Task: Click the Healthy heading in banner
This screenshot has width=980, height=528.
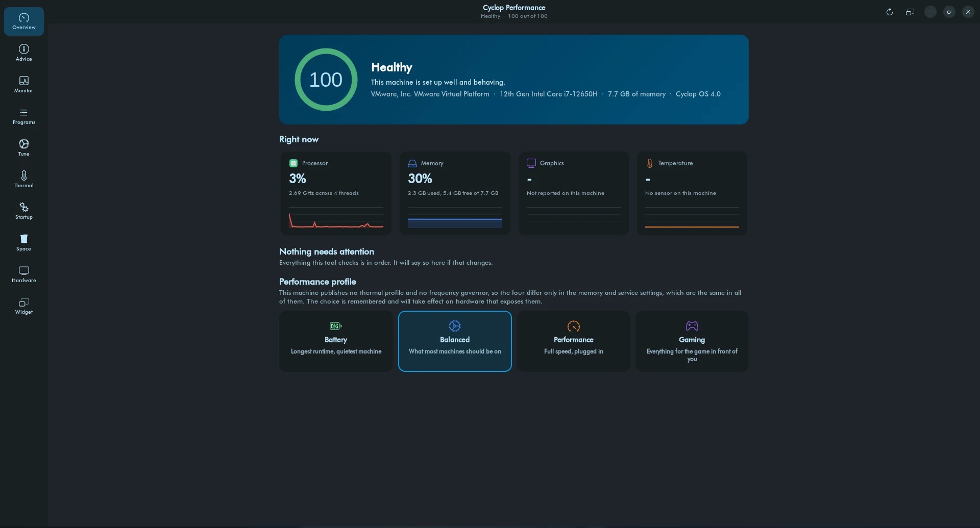Action: click(391, 67)
